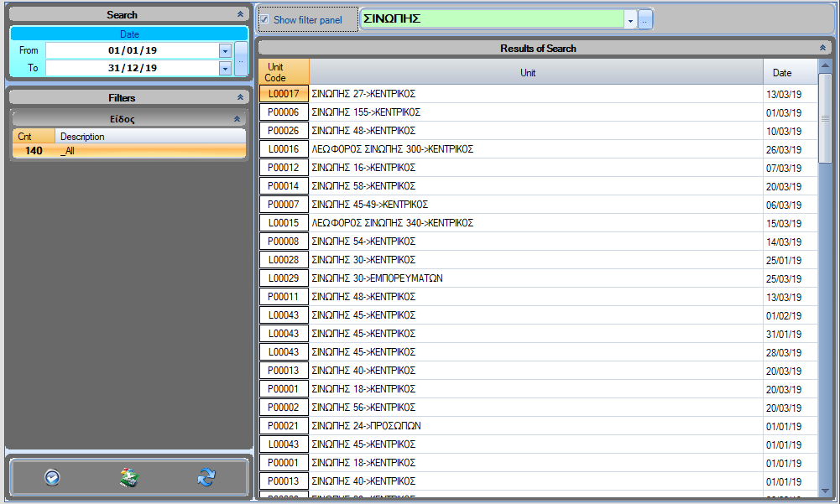Collapse the Είδος section chevron

coord(237,119)
